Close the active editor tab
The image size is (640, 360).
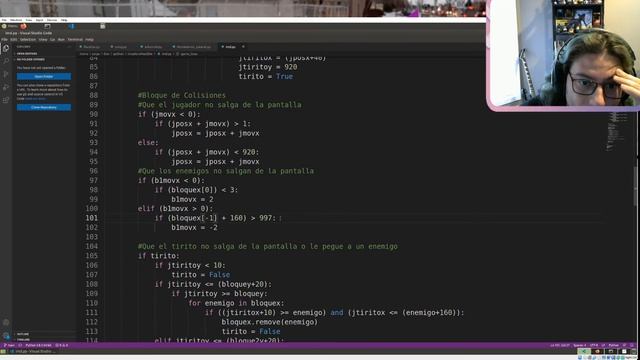243,47
